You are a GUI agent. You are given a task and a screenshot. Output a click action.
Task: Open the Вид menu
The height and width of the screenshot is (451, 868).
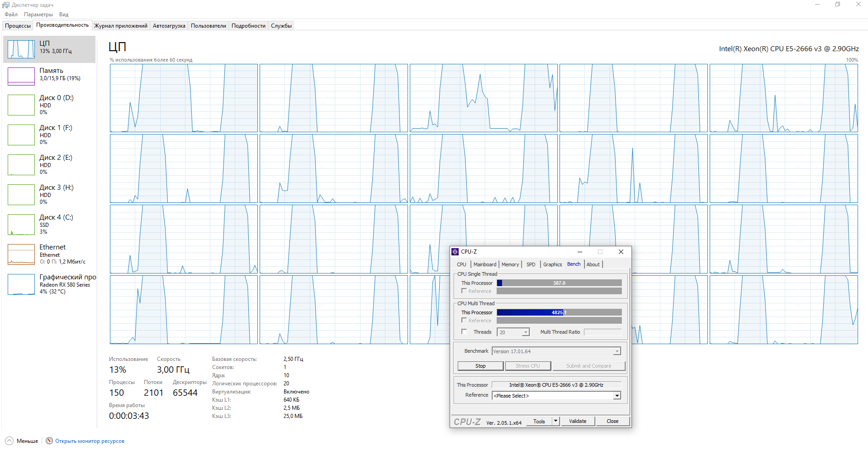[x=64, y=14]
